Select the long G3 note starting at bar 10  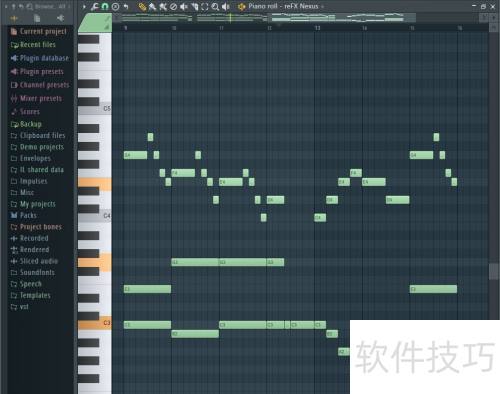click(195, 262)
